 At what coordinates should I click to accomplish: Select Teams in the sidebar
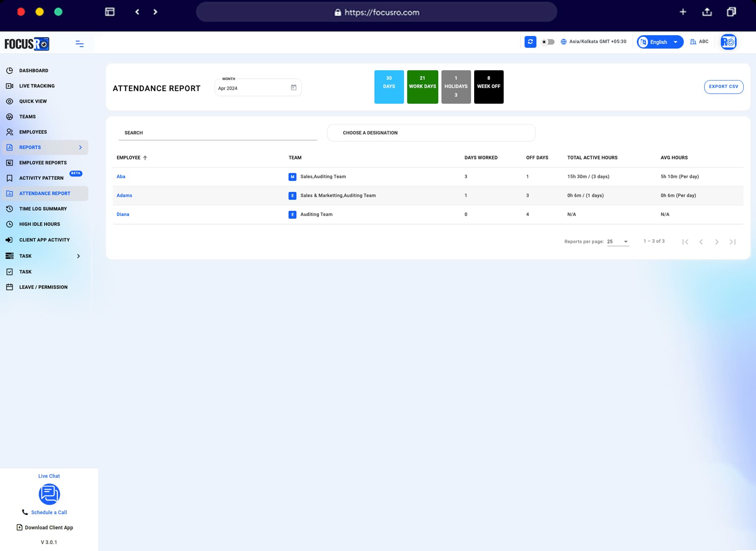click(27, 116)
